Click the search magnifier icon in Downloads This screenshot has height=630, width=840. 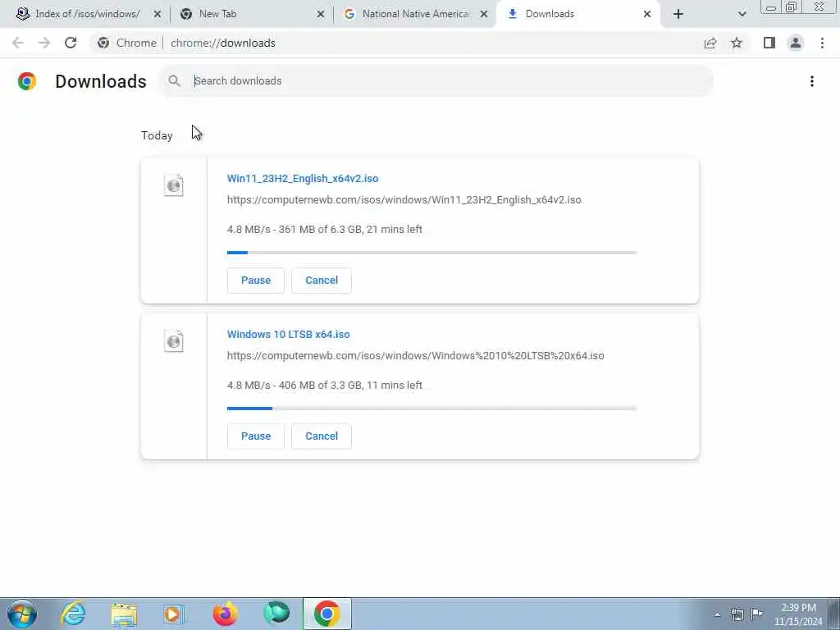pyautogui.click(x=174, y=81)
